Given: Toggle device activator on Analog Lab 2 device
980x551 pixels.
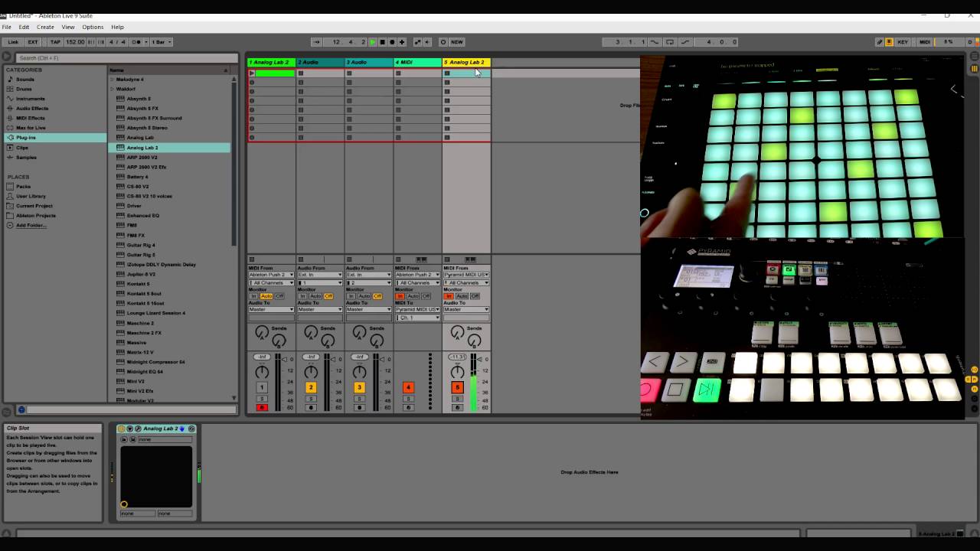Looking at the screenshot, I should tap(122, 429).
